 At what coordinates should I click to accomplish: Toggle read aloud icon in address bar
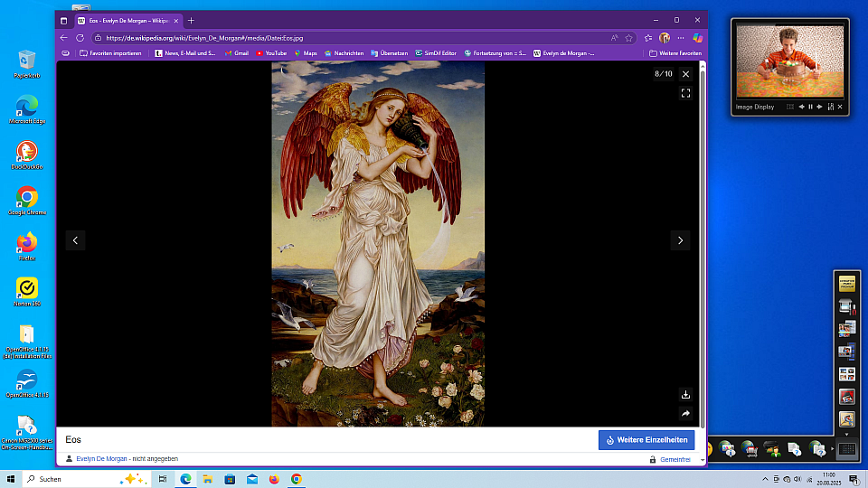point(615,38)
